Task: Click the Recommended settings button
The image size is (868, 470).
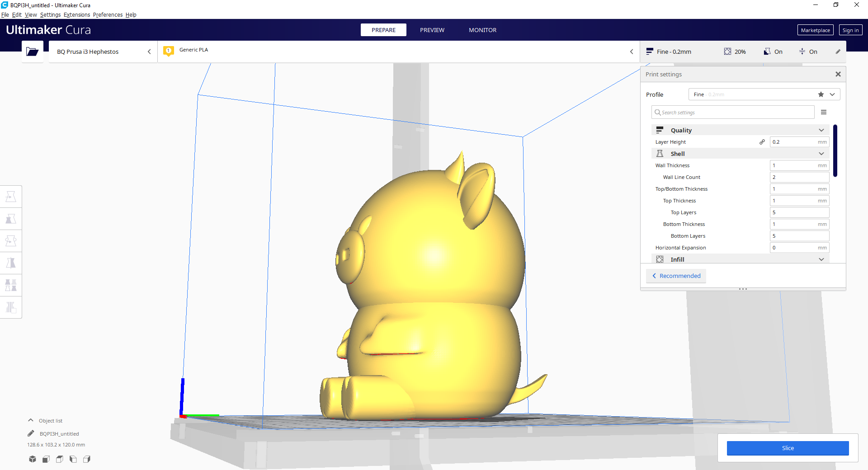Action: tap(676, 276)
